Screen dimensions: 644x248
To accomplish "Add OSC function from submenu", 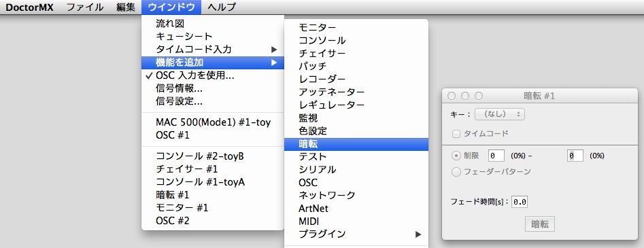I will point(356,182).
